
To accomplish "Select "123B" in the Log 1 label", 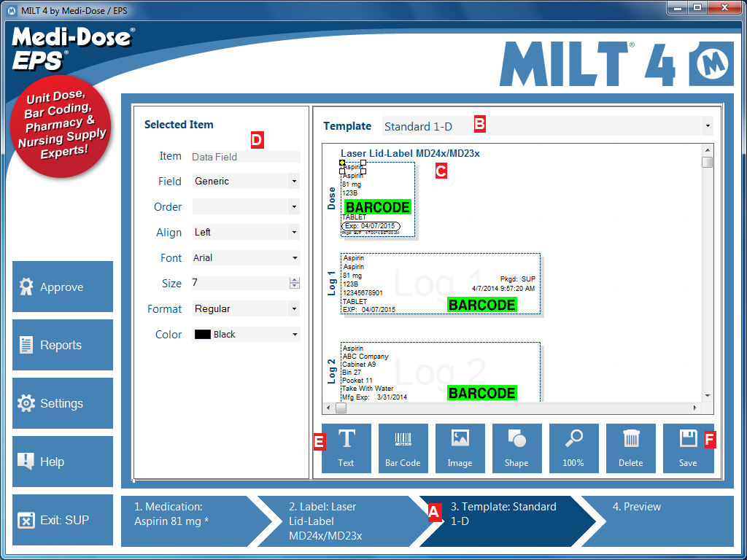I will click(x=351, y=284).
